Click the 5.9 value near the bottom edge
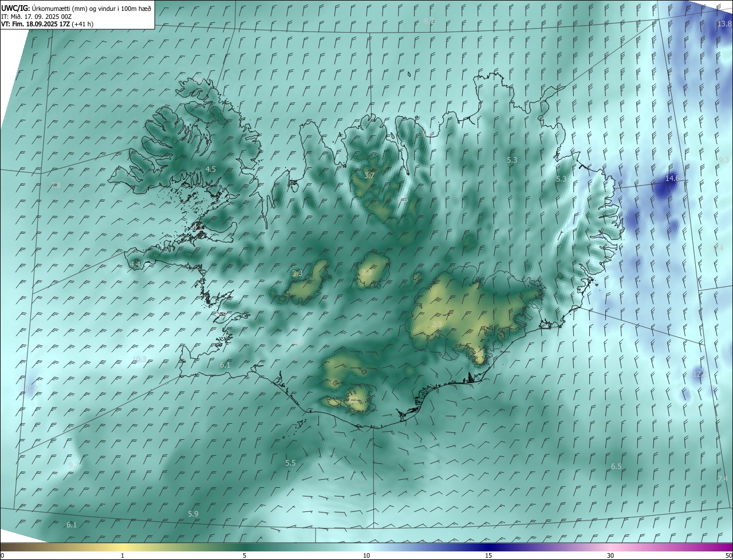 [x=193, y=514]
